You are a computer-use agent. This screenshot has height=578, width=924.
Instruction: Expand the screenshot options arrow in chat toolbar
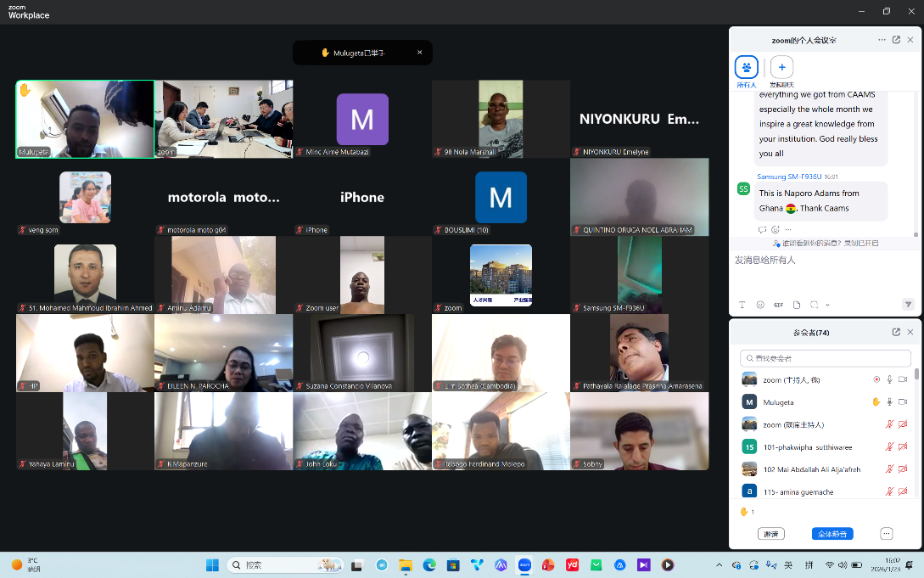coord(827,305)
